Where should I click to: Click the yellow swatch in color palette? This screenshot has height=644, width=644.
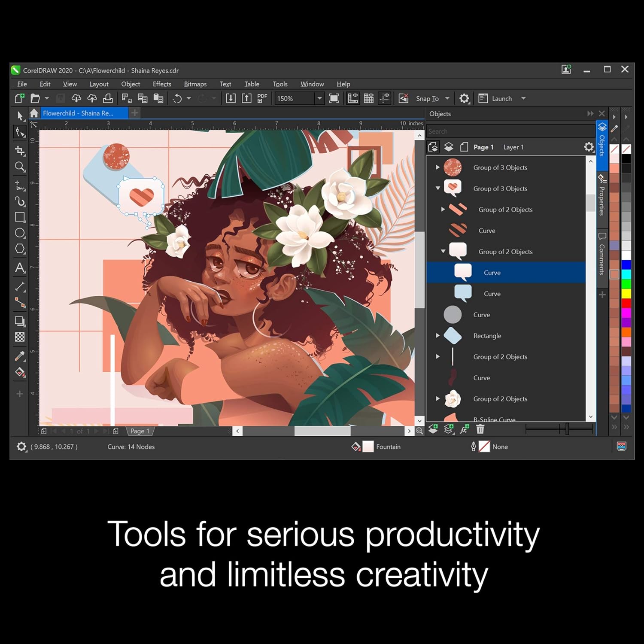(626, 294)
